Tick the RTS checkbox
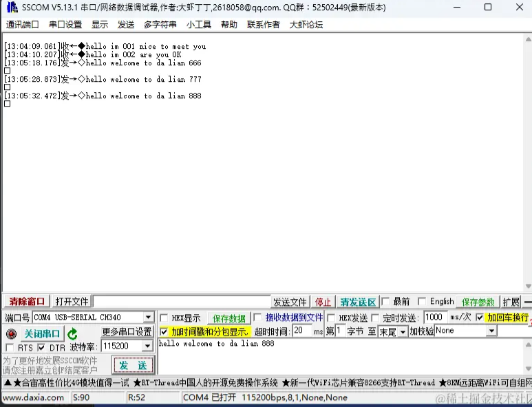Image resolution: width=532 pixels, height=407 pixels. [x=10, y=348]
